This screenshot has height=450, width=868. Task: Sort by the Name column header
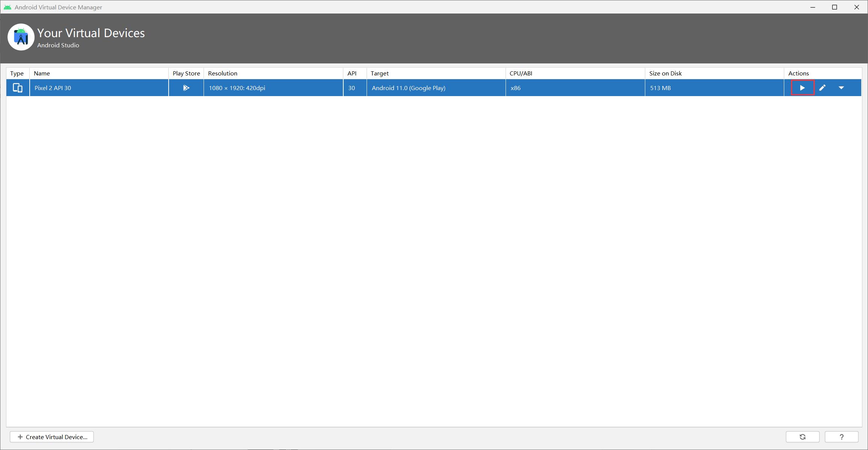(99, 73)
